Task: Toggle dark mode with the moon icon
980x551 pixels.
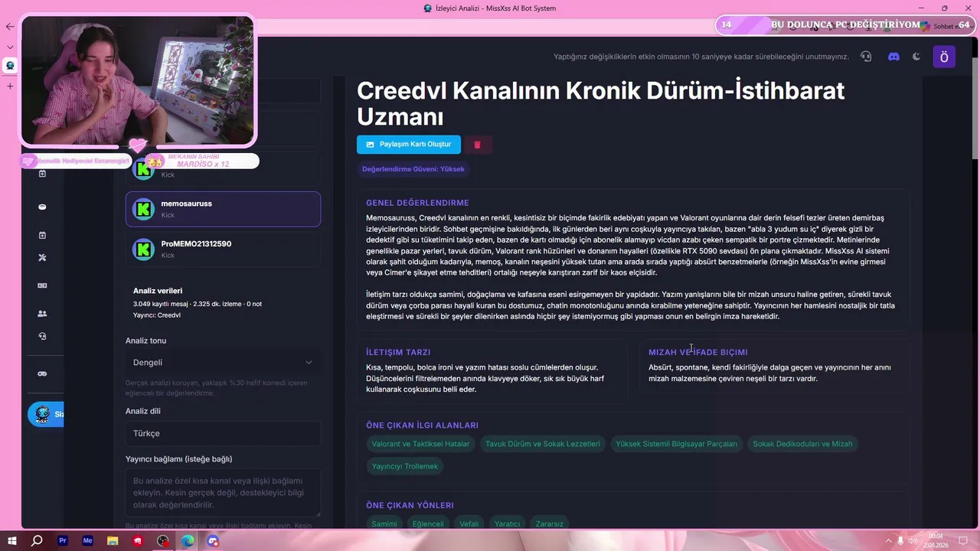Action: [x=916, y=57]
